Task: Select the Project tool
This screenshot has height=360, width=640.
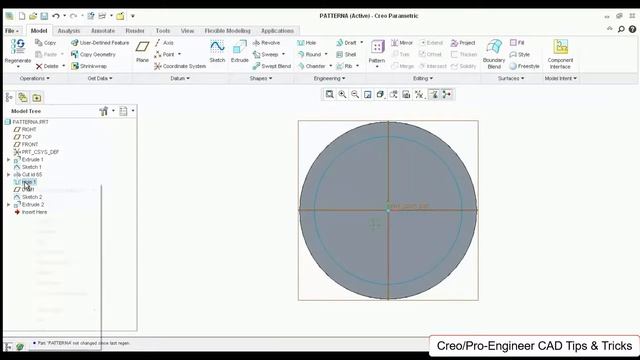Action: (463, 42)
